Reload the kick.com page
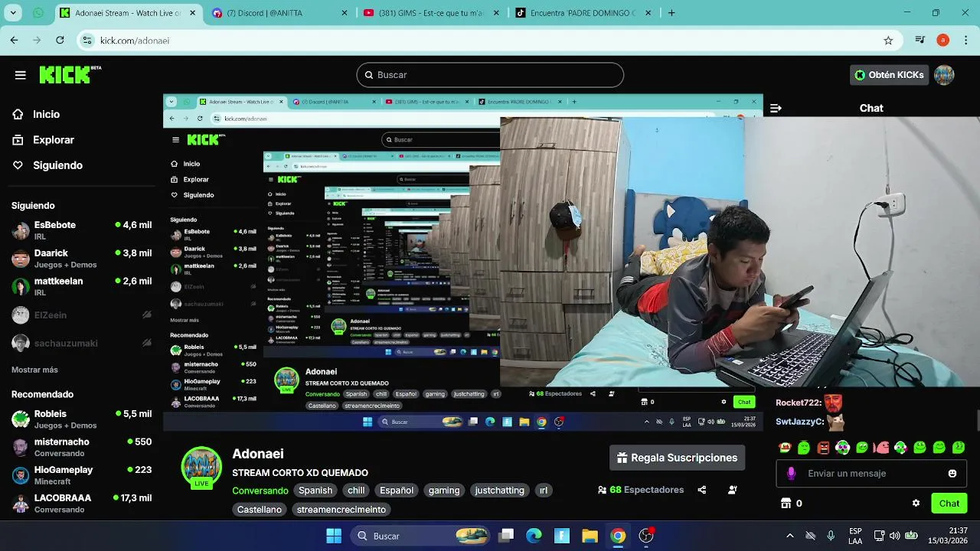Image resolution: width=980 pixels, height=551 pixels. click(60, 41)
